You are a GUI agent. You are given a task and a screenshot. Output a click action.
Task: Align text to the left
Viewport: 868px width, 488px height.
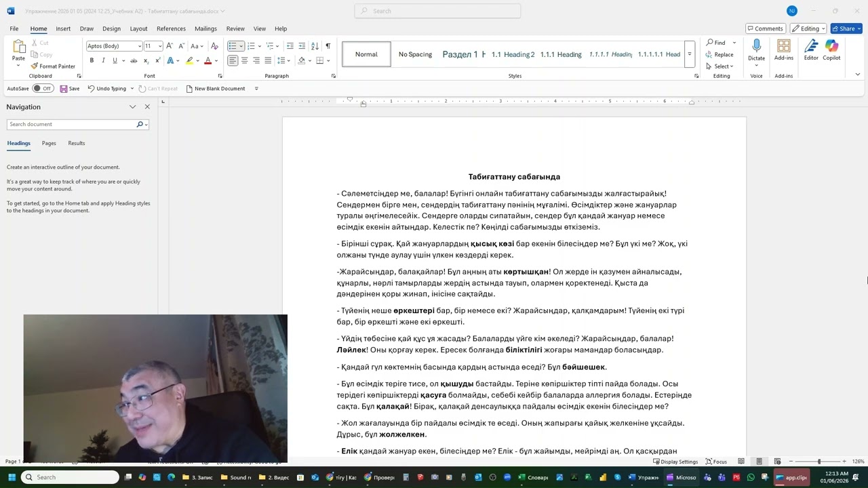(x=233, y=60)
